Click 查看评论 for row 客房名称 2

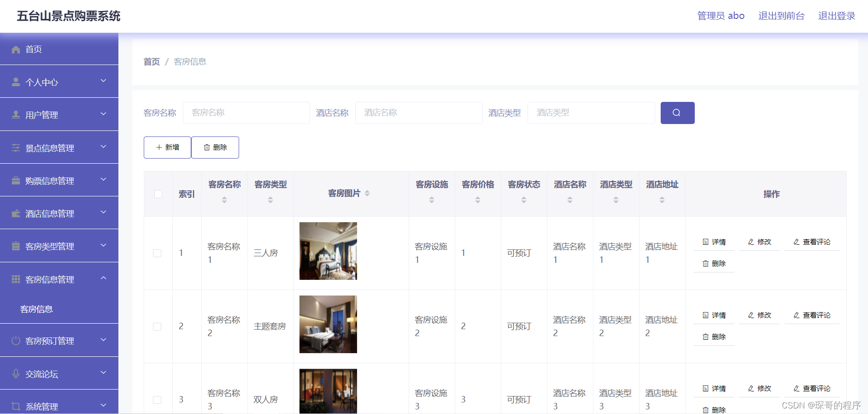(x=812, y=315)
